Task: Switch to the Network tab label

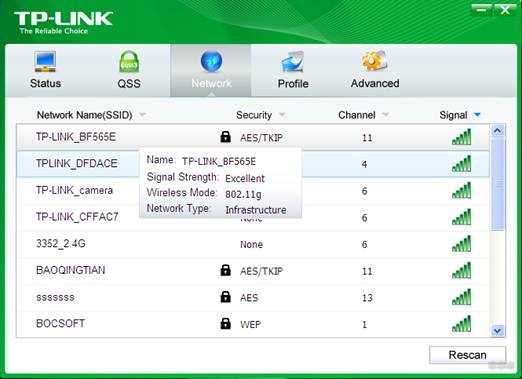Action: click(211, 83)
